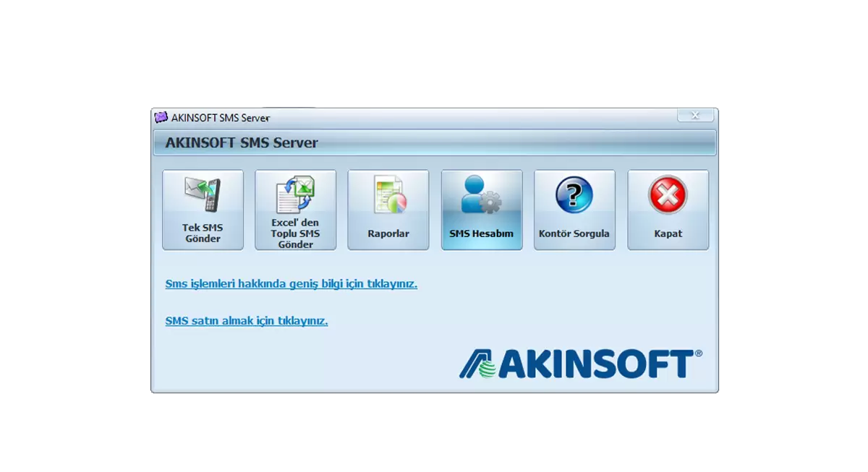Image resolution: width=868 pixels, height=472 pixels.
Task: Click the purple app icon in title bar
Action: pyautogui.click(x=161, y=117)
